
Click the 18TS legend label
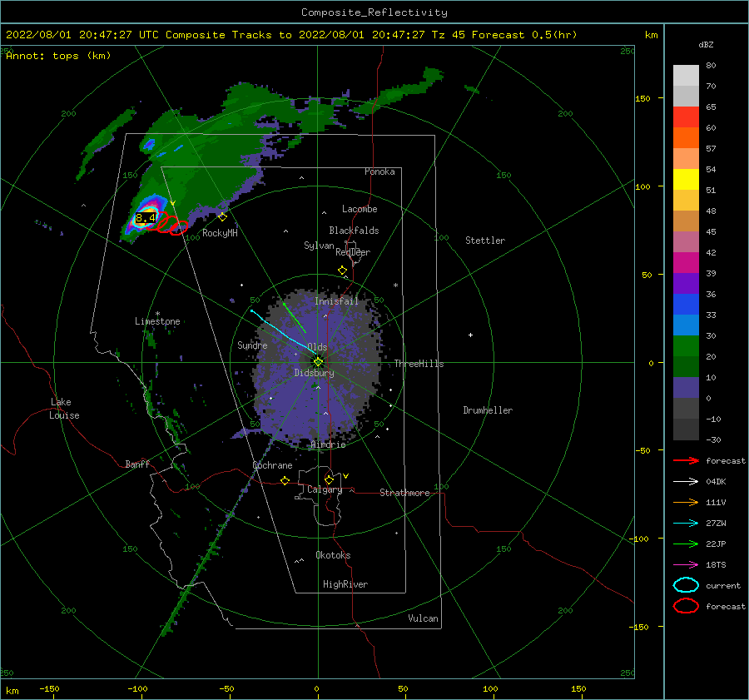[716, 565]
